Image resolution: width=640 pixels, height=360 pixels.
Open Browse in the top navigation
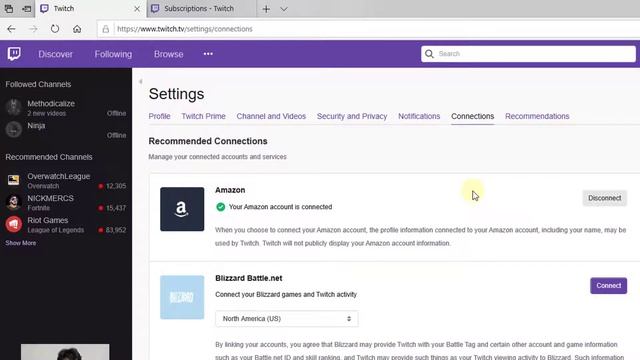click(169, 54)
